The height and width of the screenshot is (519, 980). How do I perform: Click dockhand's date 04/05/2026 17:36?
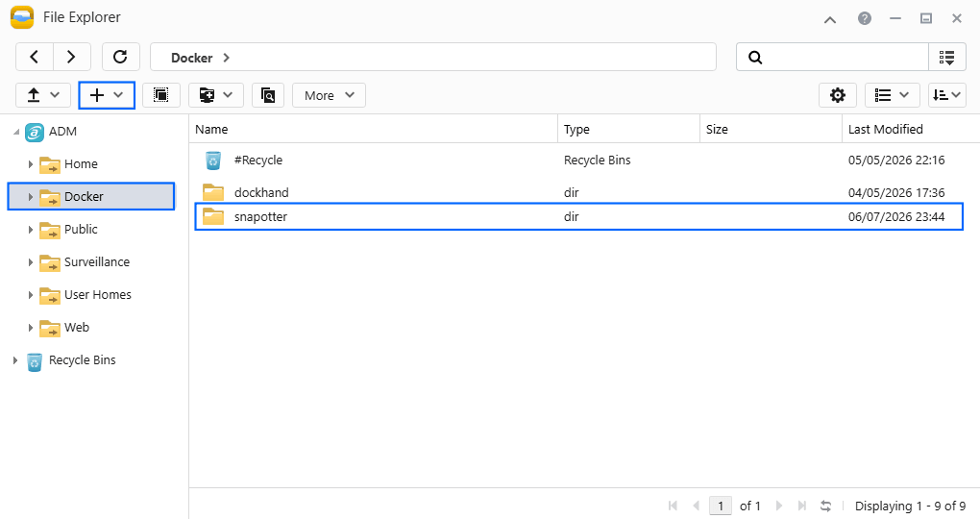click(x=896, y=192)
